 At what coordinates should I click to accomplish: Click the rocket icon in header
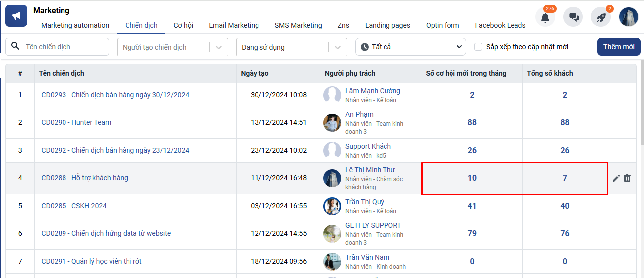601,17
